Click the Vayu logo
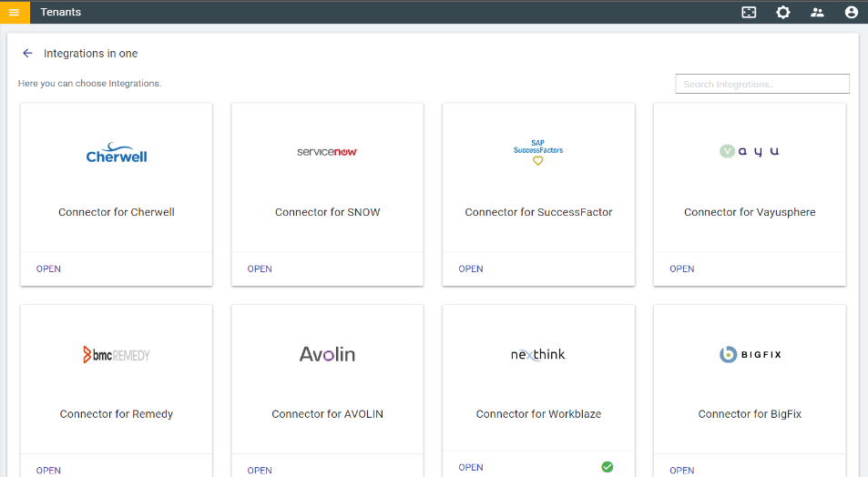The height and width of the screenshot is (477, 868). [x=750, y=151]
